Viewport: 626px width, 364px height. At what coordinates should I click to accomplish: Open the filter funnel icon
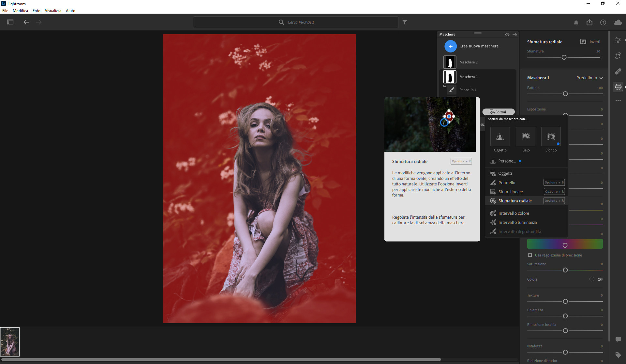[405, 22]
